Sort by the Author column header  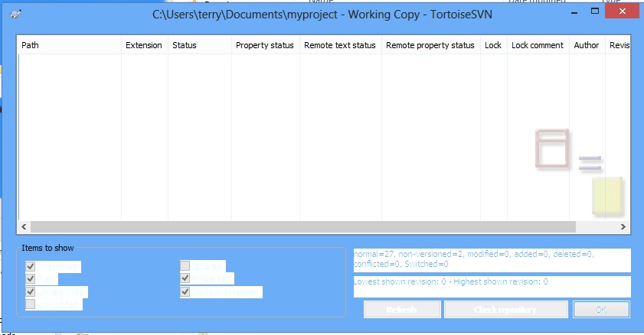[587, 45]
